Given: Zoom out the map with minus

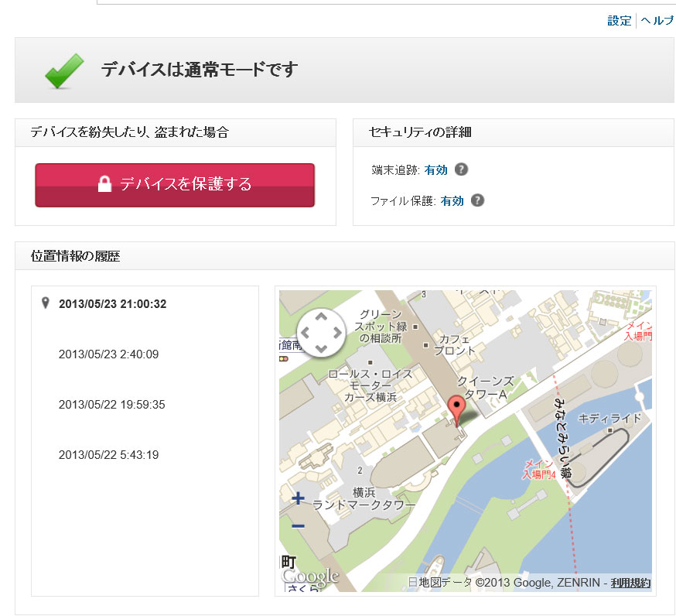Looking at the screenshot, I should click(x=298, y=525).
